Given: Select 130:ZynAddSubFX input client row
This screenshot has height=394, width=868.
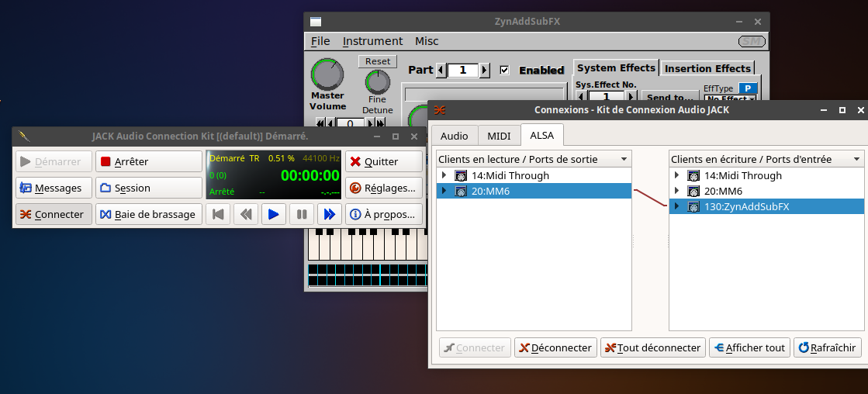Looking at the screenshot, I should (766, 206).
